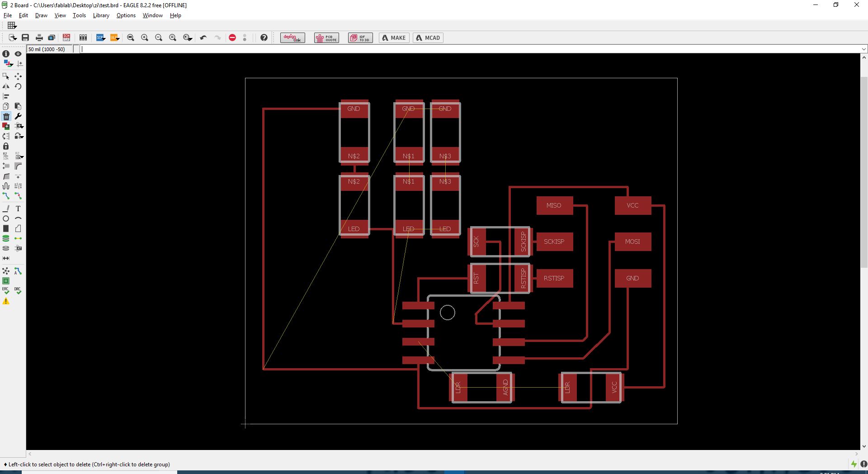Click the MCAD button
868x474 pixels.
pos(428,38)
